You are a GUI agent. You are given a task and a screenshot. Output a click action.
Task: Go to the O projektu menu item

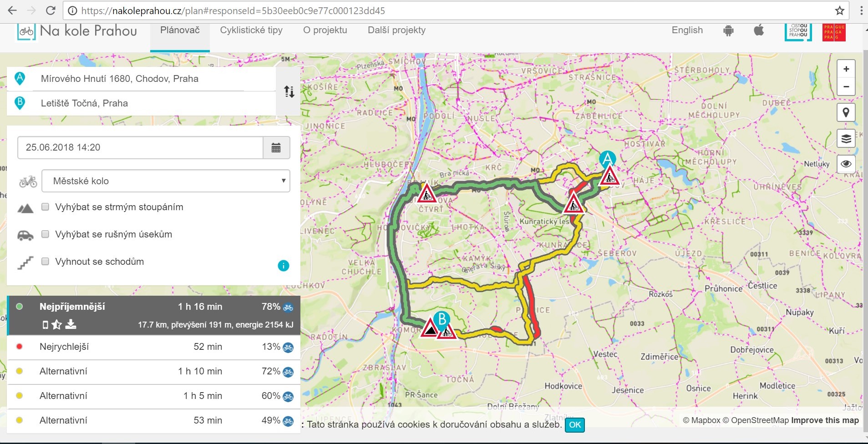325,30
